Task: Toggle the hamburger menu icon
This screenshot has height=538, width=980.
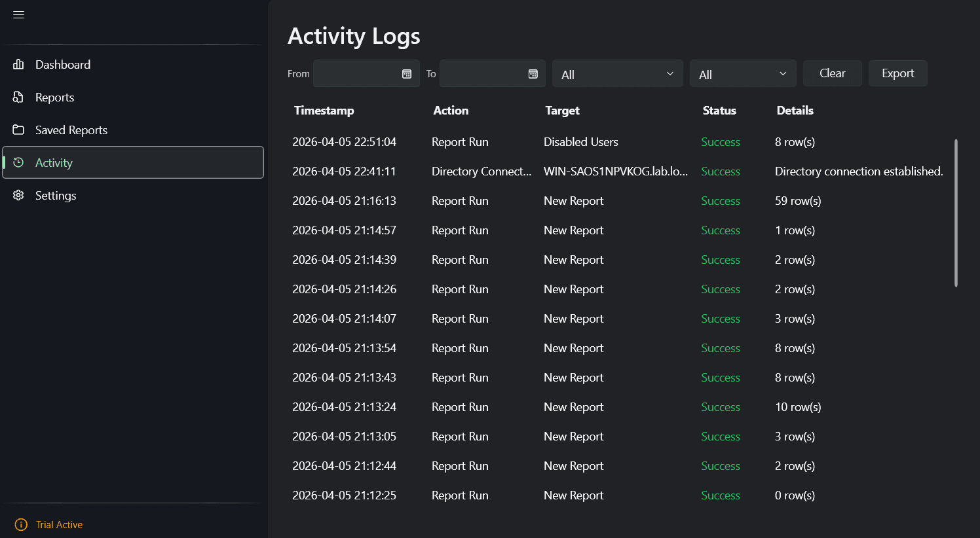Action: (18, 14)
